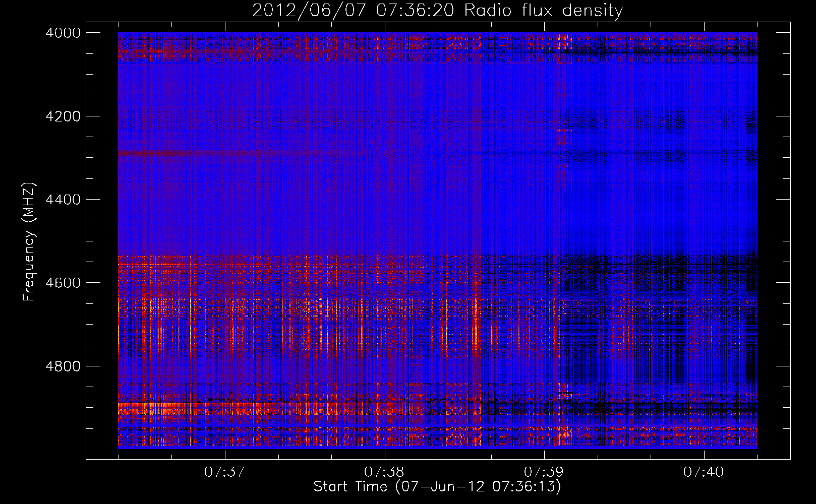Click the '4800' frequency axis label
The height and width of the screenshot is (504, 816).
[x=63, y=366]
